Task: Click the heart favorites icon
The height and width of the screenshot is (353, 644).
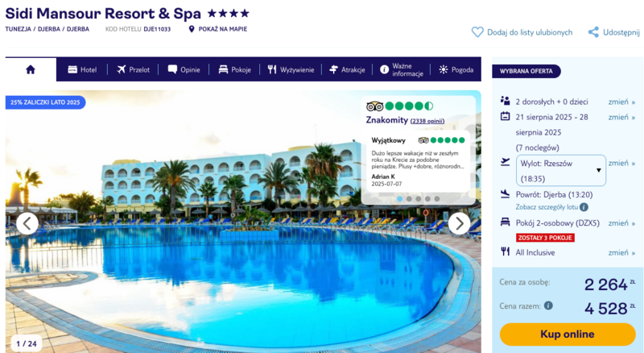Action: coord(477,32)
